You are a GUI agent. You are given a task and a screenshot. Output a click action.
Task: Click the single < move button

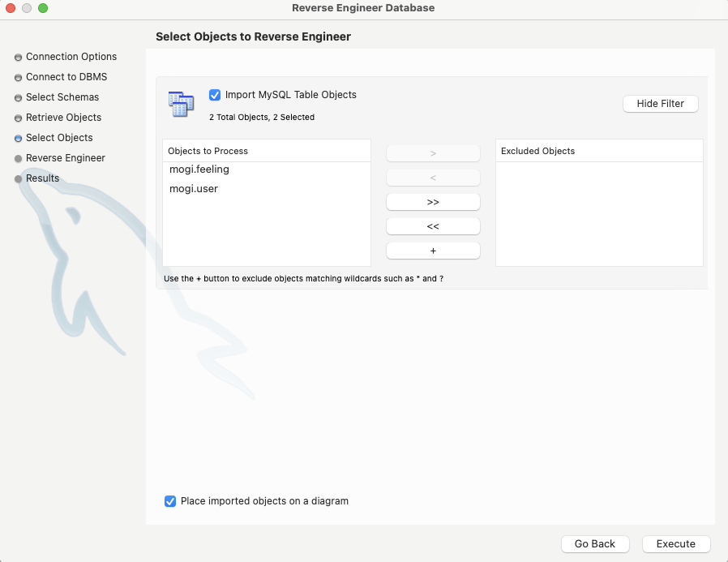coord(433,178)
